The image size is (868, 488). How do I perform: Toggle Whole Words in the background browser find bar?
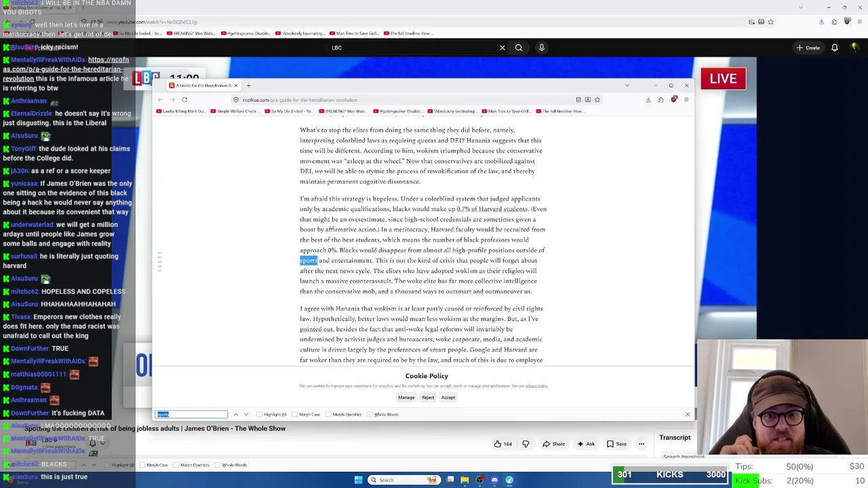231,465
